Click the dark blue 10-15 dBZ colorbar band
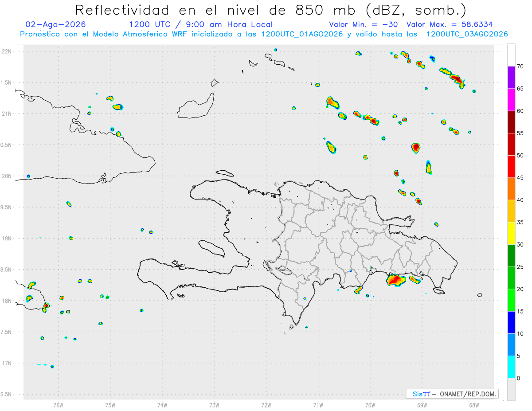Screen dimensions: 532x411 [x=511, y=322]
